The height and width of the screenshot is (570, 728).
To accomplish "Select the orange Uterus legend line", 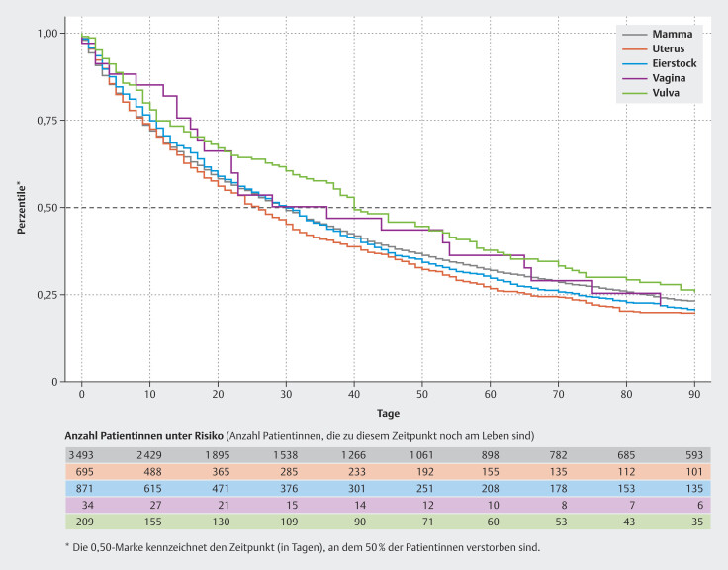I will [x=633, y=48].
